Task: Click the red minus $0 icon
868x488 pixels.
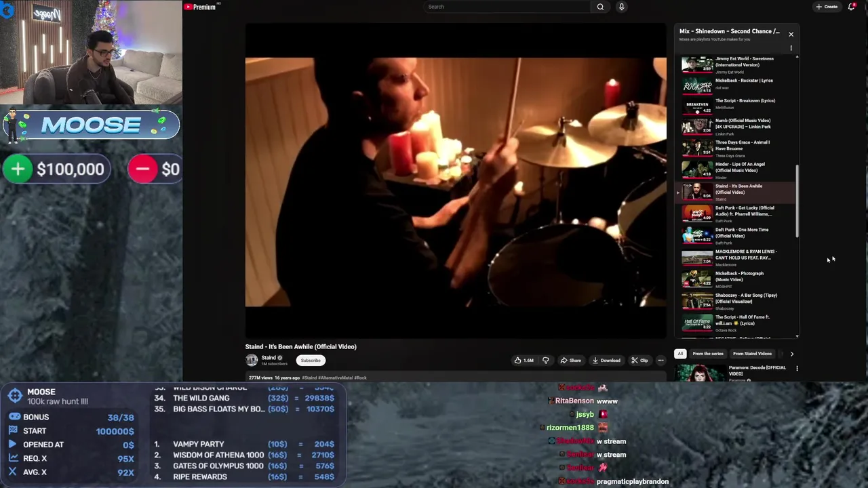Action: pyautogui.click(x=142, y=169)
